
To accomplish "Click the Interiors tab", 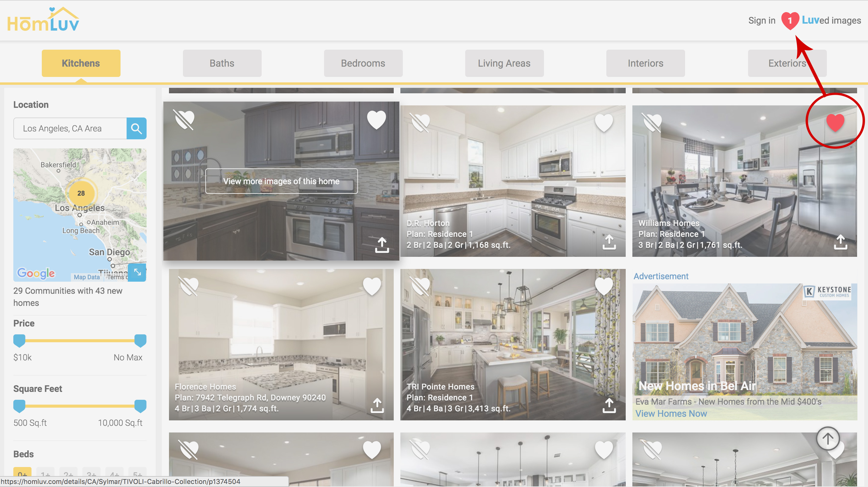I will click(x=646, y=63).
